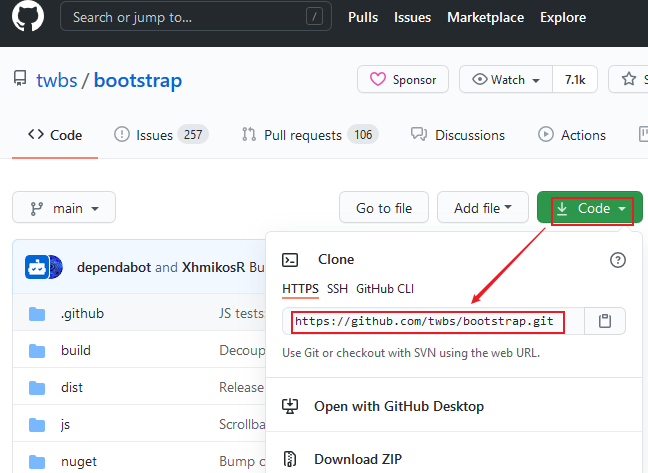
Task: Open the .github folder name
Action: point(82,314)
